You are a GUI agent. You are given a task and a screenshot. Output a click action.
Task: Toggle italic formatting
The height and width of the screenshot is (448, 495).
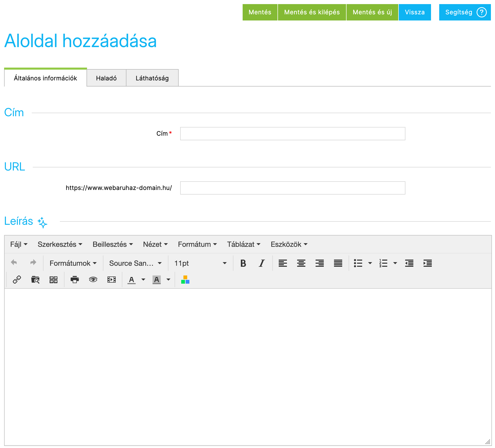point(262,263)
